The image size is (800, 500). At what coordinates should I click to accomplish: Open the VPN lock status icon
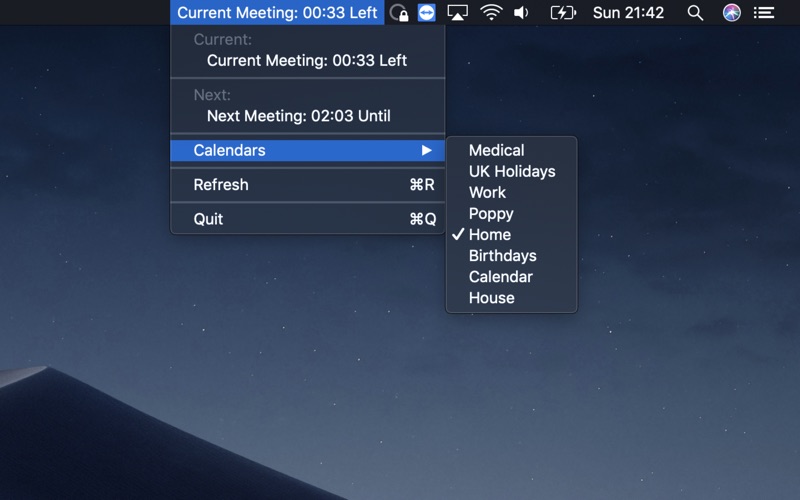coord(398,12)
